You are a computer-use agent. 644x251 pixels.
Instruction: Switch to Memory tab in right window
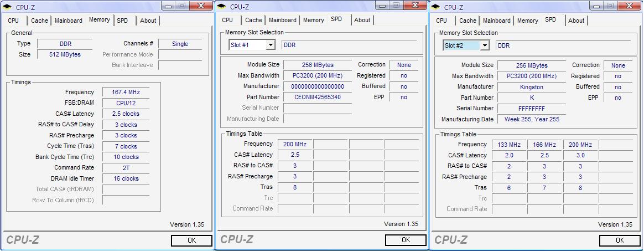(x=528, y=21)
